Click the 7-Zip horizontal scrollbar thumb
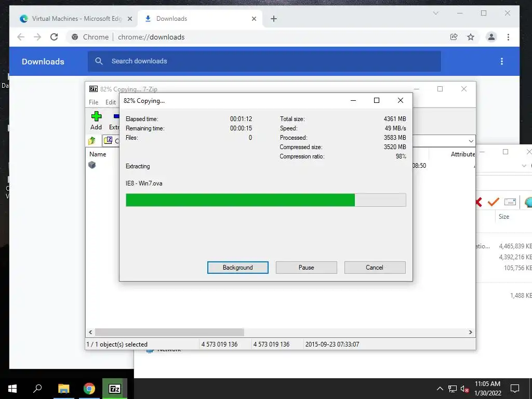The width and height of the screenshot is (532, 399). click(169, 332)
